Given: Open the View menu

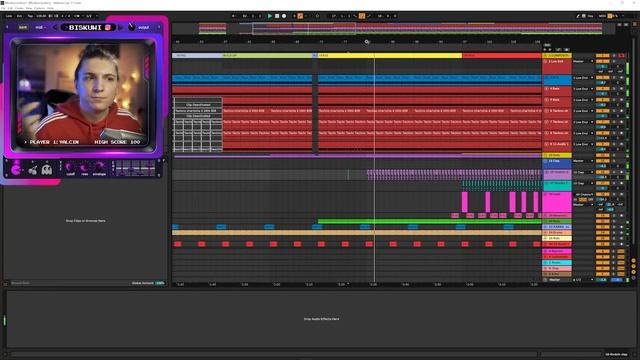Looking at the screenshot, I should click(29, 8).
